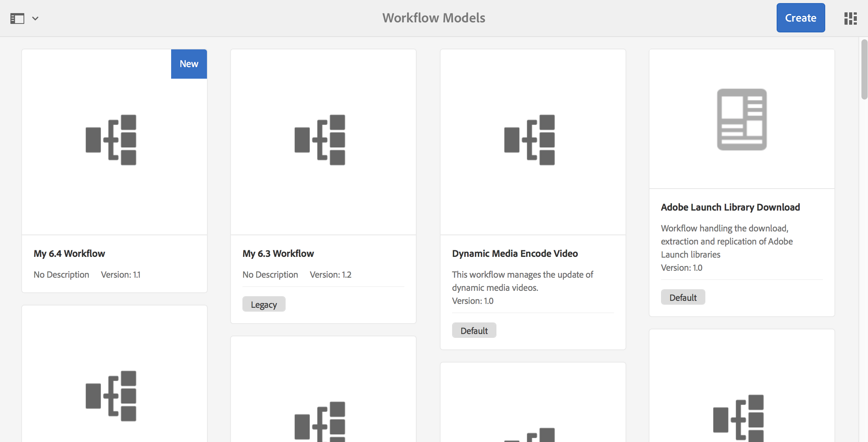This screenshot has height=442, width=868.
Task: Click the Dynamic Media Encode Video workflow icon
Action: tap(530, 140)
